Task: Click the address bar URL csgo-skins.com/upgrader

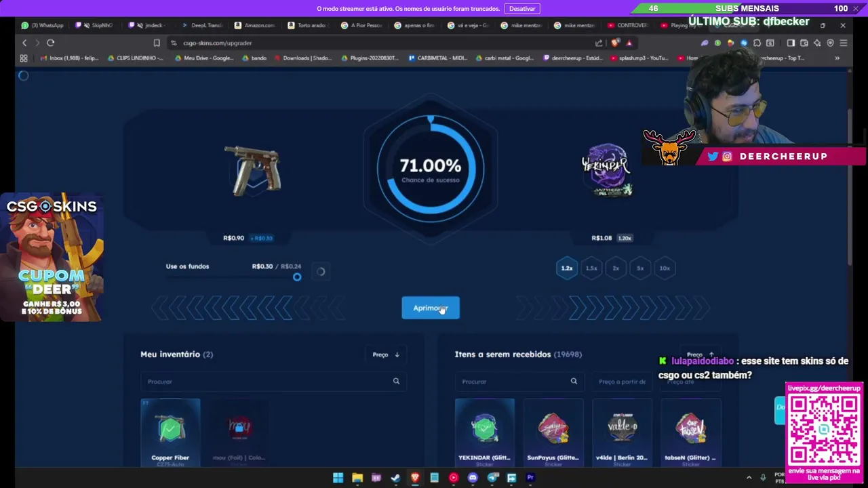Action: tap(217, 43)
